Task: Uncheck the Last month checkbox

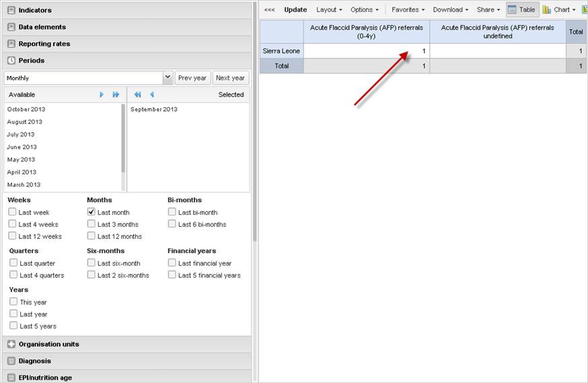Action: [x=91, y=212]
